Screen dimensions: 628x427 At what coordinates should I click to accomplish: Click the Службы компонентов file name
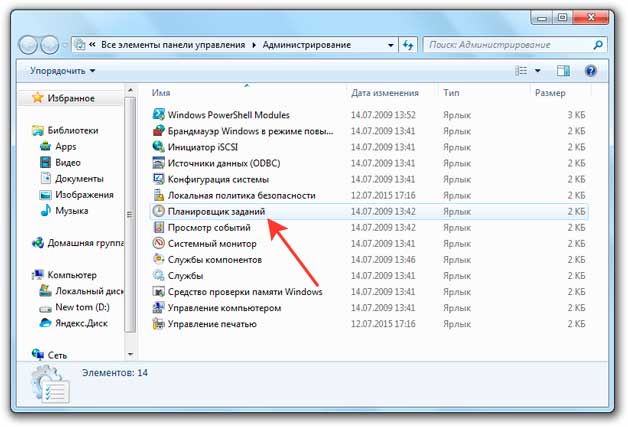(x=215, y=260)
